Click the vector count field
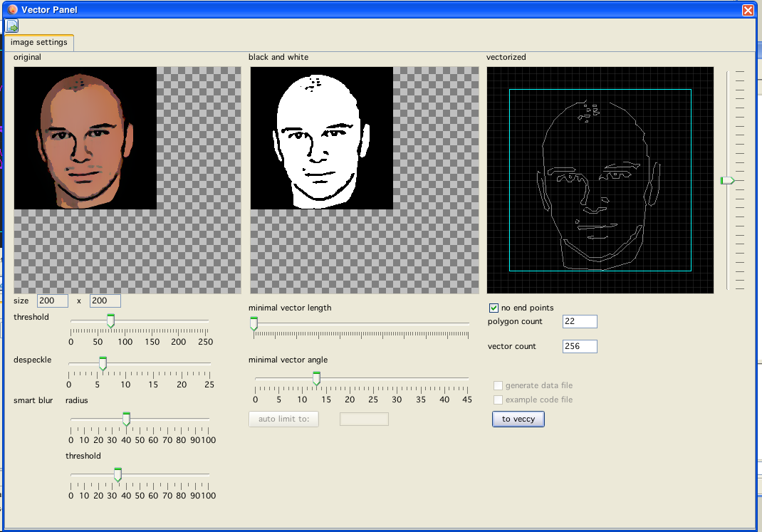762x532 pixels. pos(579,347)
